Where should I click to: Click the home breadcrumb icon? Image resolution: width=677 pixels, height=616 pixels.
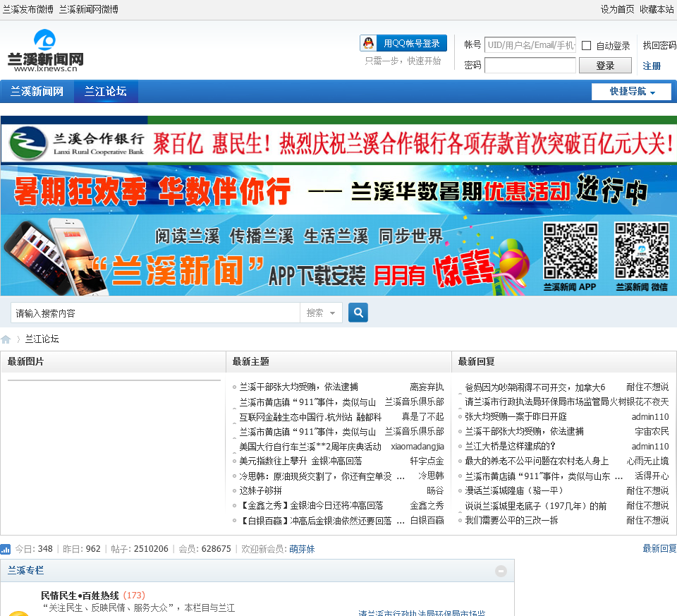(x=6, y=339)
